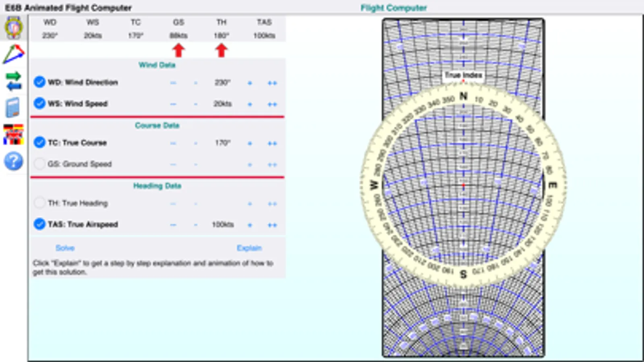Select the True Airspeed 100kts value field
Image resolution: width=644 pixels, height=362 pixels.
pos(223,224)
